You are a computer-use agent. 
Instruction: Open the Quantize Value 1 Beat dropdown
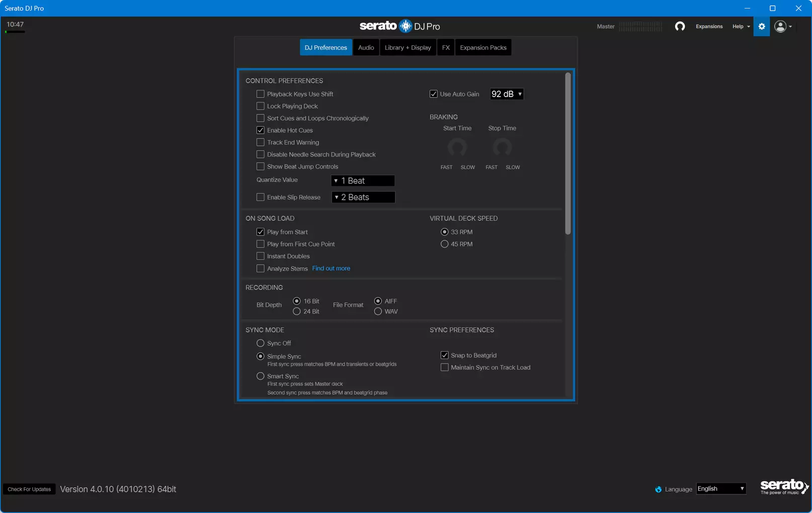[x=363, y=181]
